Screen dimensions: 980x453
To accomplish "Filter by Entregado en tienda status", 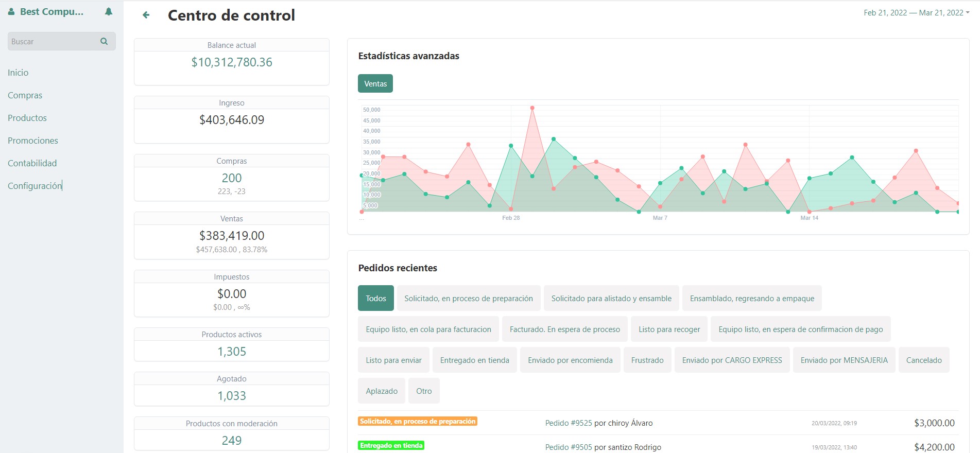I will 474,360.
